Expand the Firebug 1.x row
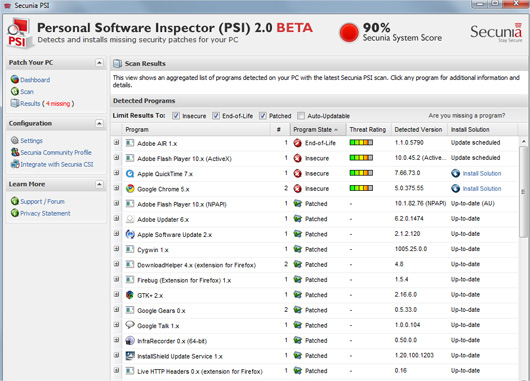The height and width of the screenshot is (381, 530). pos(116,279)
